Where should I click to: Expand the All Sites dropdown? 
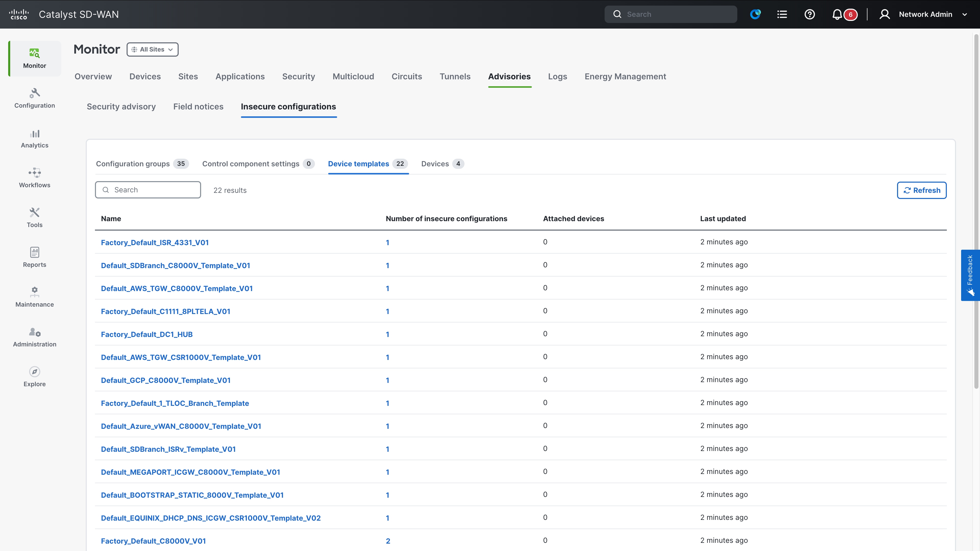(153, 49)
